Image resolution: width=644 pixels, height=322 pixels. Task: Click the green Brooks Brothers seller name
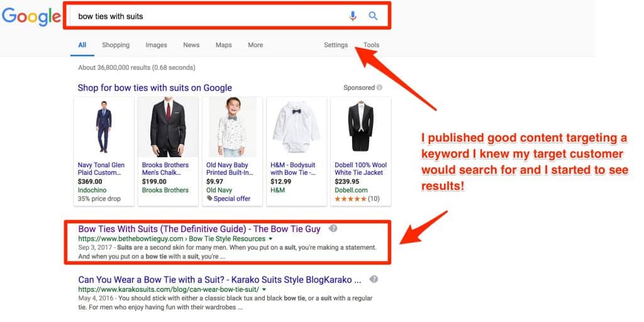[165, 190]
